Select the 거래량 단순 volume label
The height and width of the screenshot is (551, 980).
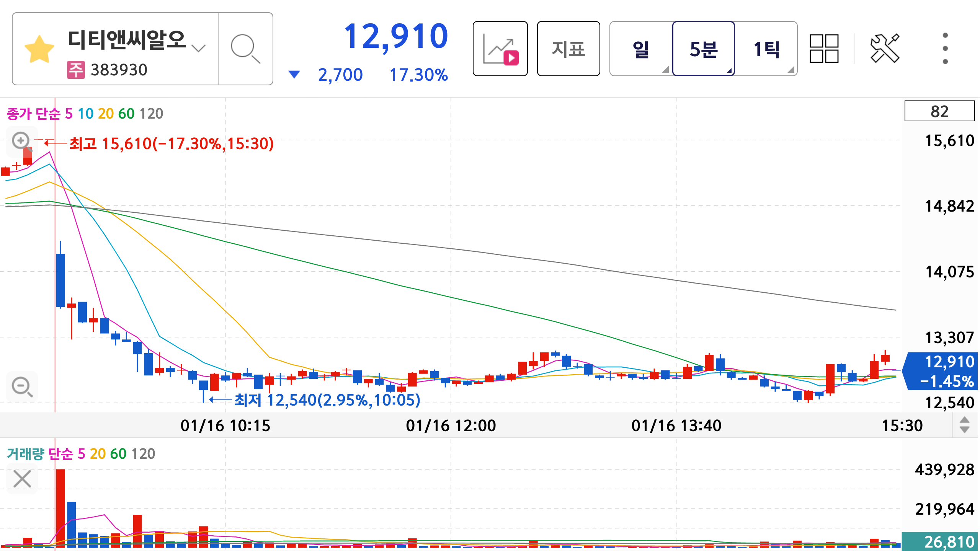[40, 454]
